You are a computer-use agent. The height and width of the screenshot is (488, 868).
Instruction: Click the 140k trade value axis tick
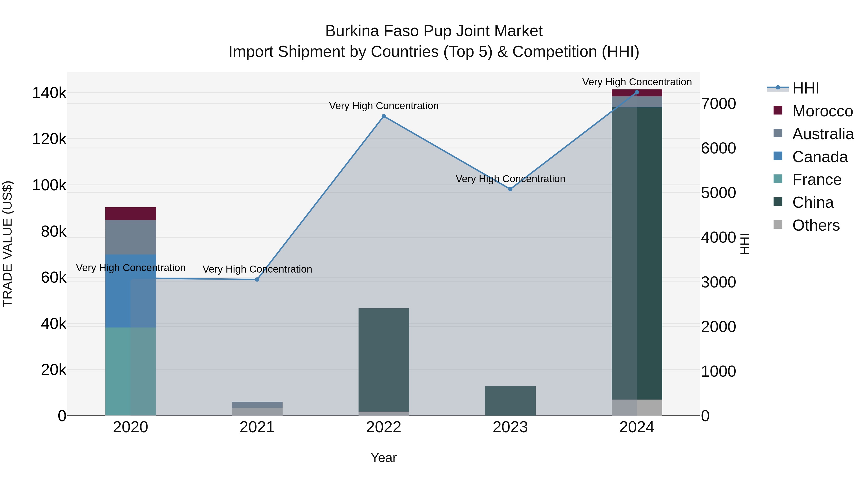coord(49,93)
